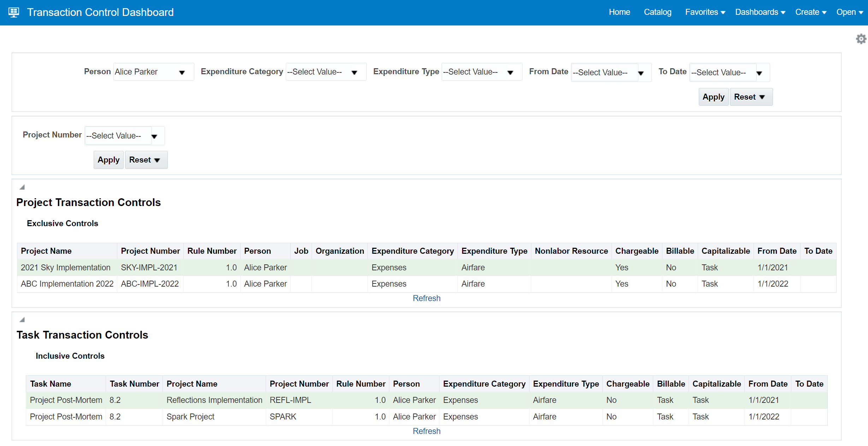Apply the Project Number filter
The width and height of the screenshot is (868, 446).
(x=108, y=160)
